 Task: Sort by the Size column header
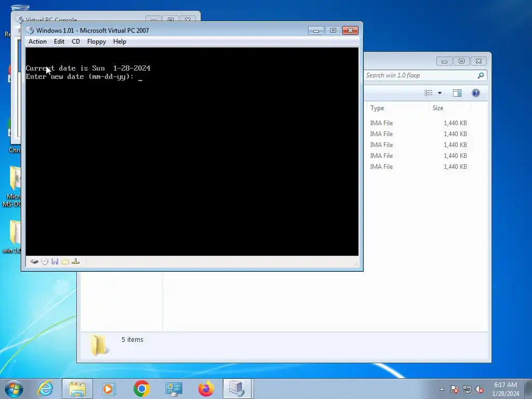pyautogui.click(x=450, y=108)
